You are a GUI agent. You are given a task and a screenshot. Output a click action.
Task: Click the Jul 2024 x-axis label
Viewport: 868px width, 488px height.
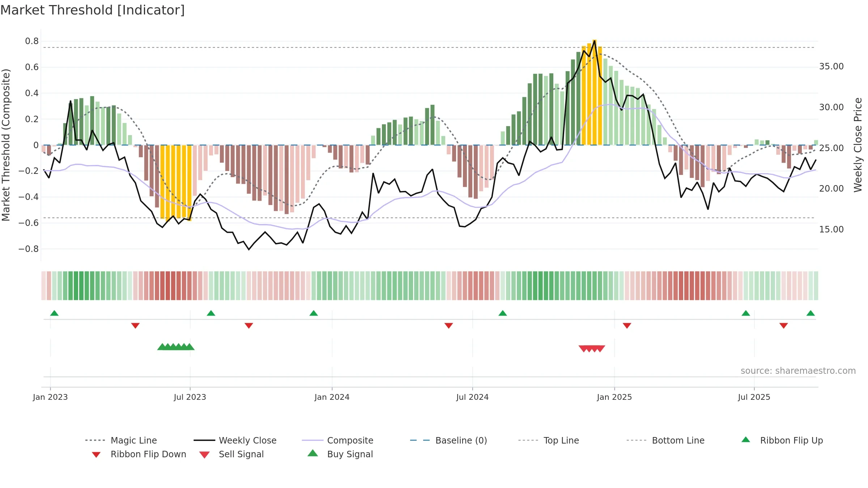click(472, 397)
